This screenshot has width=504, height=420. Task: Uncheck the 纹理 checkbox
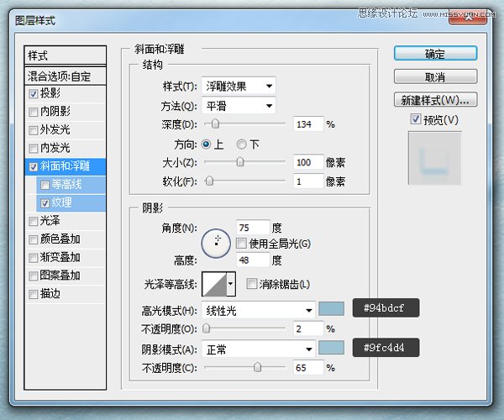45,203
